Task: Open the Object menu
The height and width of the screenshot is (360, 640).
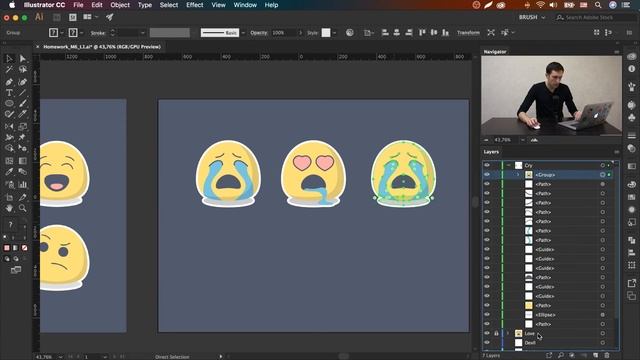Action: coord(120,5)
